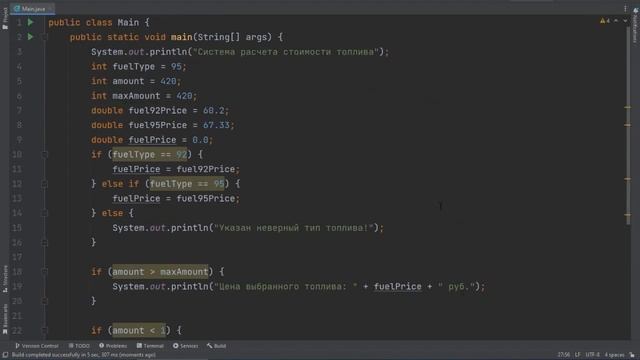Click the warning stripe mark near line 8

coord(628,125)
